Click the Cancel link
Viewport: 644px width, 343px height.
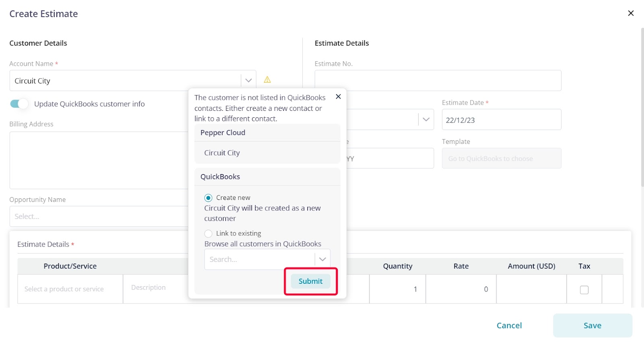coord(509,326)
